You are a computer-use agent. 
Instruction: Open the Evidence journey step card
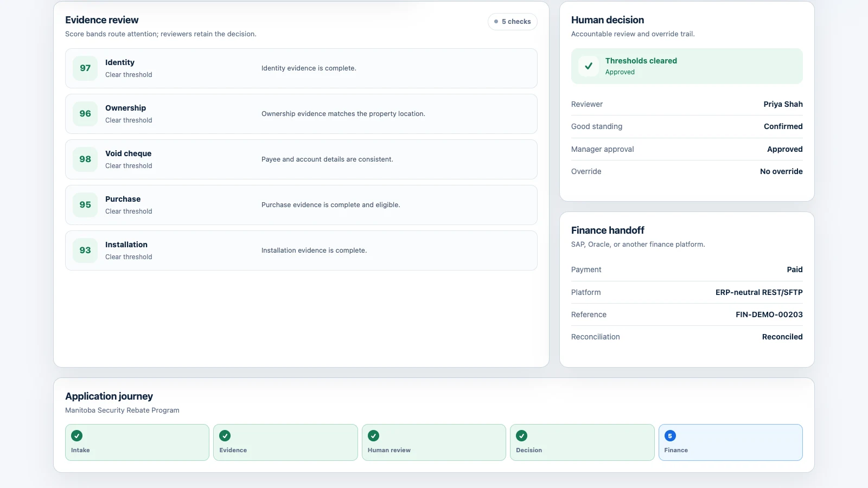coord(285,442)
